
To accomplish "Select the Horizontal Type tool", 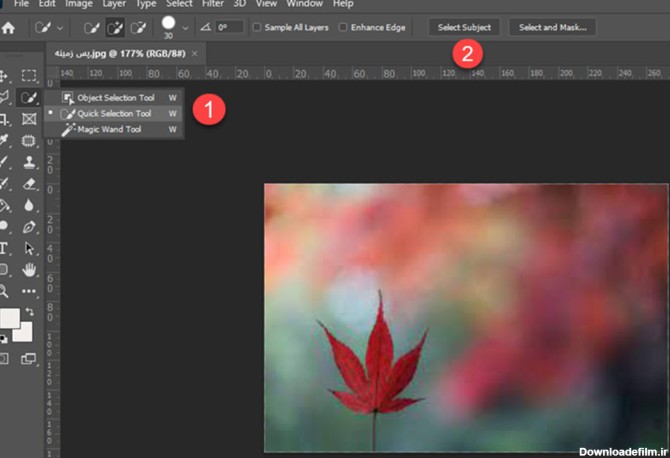I will point(4,248).
